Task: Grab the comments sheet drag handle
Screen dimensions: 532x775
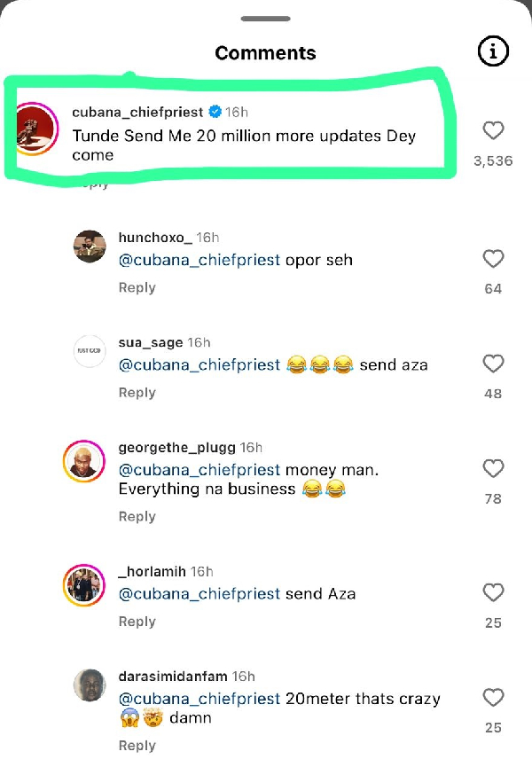Action: (x=265, y=19)
